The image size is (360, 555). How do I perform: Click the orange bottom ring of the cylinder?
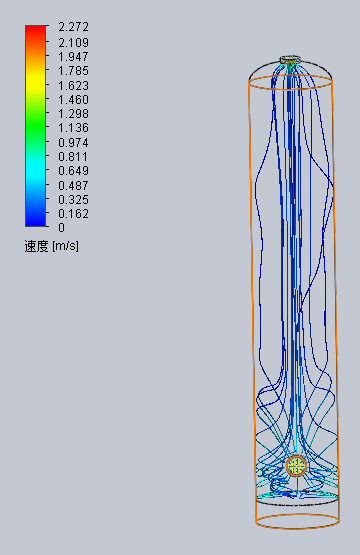[297, 522]
